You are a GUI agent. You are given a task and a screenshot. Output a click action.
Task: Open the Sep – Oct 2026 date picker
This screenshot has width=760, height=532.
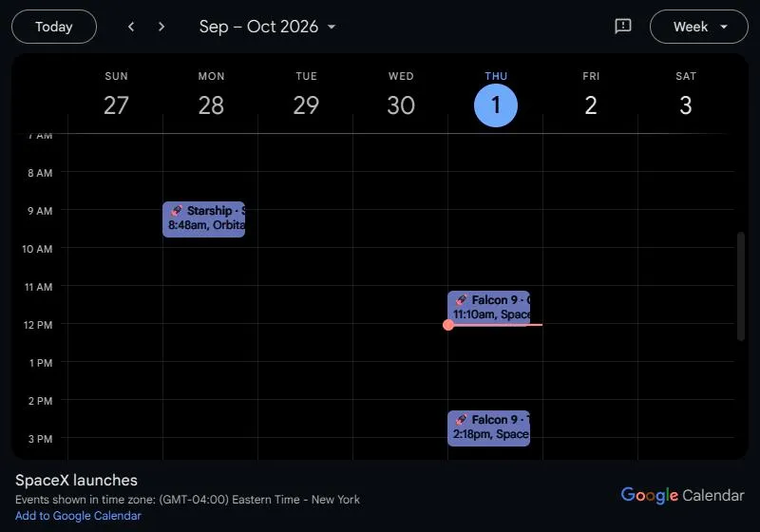coord(268,27)
